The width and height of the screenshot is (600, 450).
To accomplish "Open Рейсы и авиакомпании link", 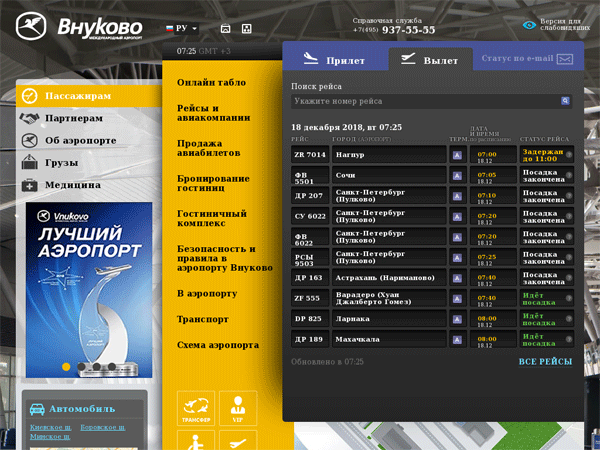I will tap(214, 113).
